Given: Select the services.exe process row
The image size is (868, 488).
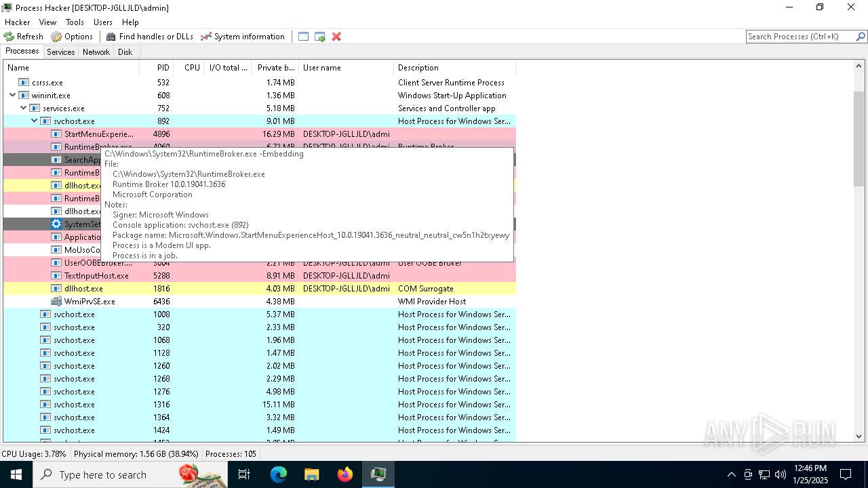Looking at the screenshot, I should 260,108.
